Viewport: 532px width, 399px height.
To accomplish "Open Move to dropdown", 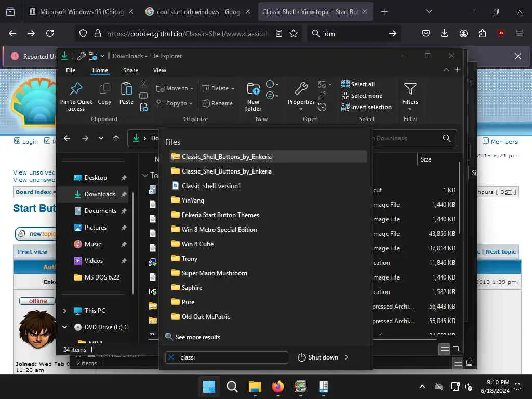I will click(x=175, y=88).
